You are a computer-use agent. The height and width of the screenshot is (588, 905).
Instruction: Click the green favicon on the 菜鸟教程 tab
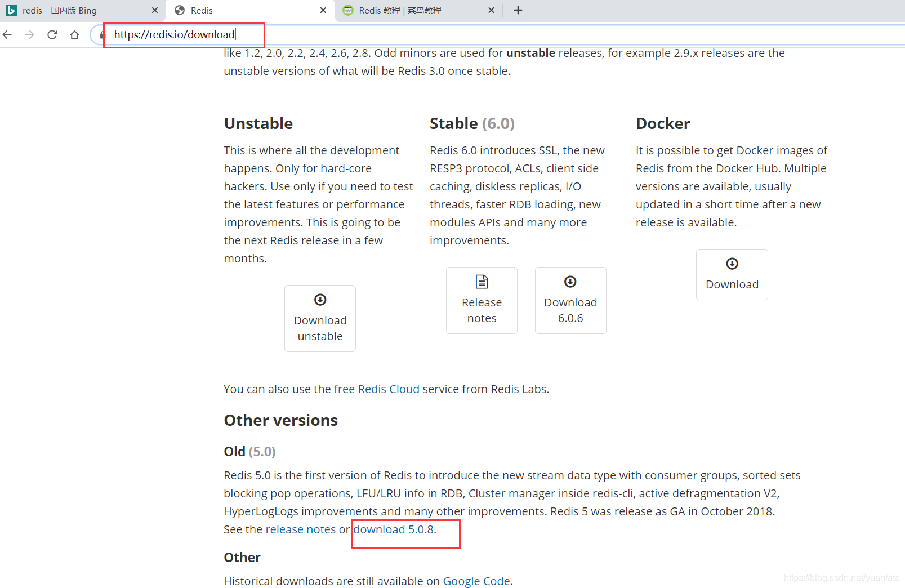(x=348, y=10)
